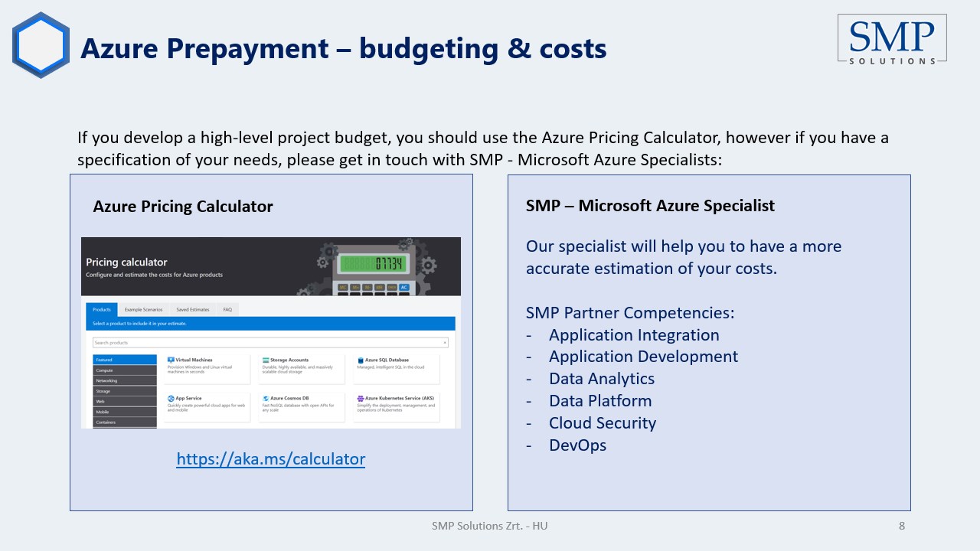Image resolution: width=980 pixels, height=551 pixels.
Task: Click the calculator AC key
Action: click(404, 287)
